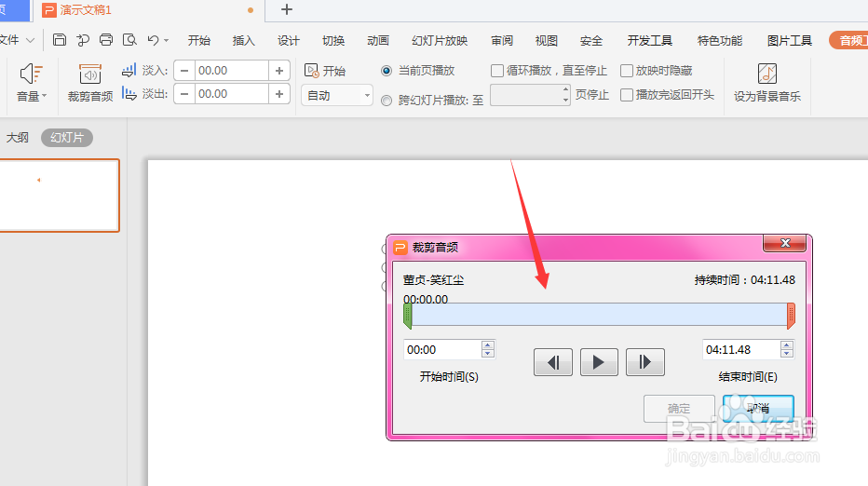Switch to 幻灯片 slides pane tab

67,137
